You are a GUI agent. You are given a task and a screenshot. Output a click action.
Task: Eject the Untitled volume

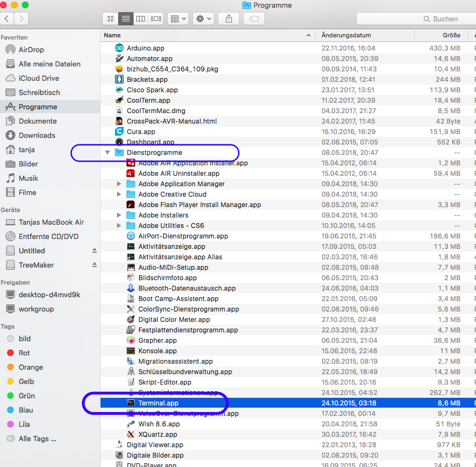[95, 251]
